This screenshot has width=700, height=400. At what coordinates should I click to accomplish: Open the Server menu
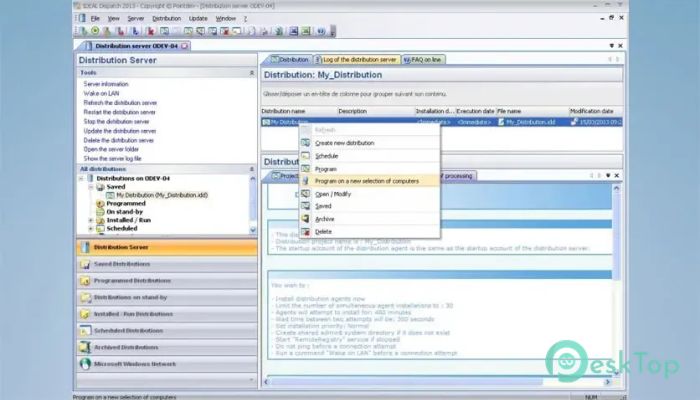pos(136,18)
